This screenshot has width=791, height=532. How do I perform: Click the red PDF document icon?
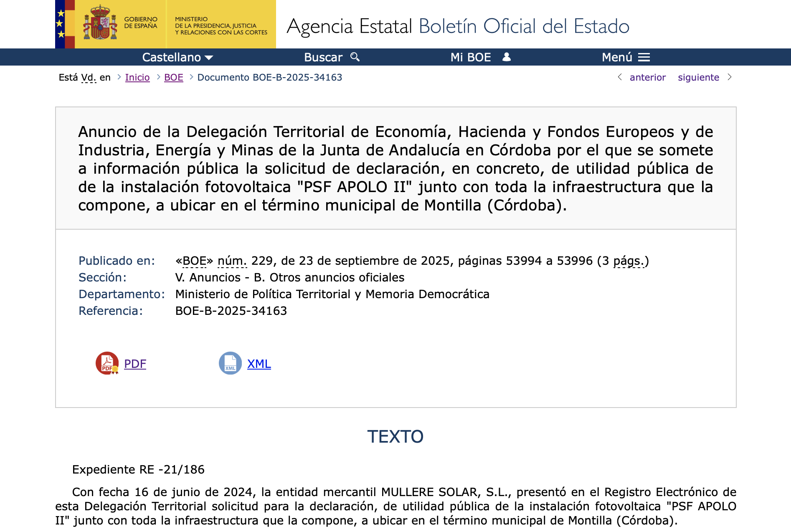point(107,363)
